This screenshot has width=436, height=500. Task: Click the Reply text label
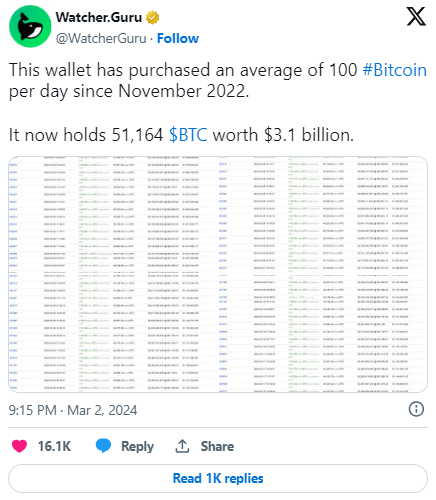(137, 446)
